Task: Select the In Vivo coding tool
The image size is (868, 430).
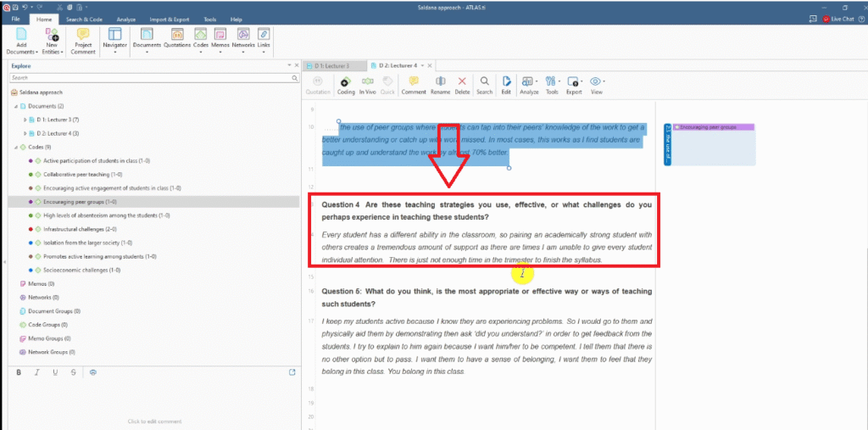Action: [367, 84]
